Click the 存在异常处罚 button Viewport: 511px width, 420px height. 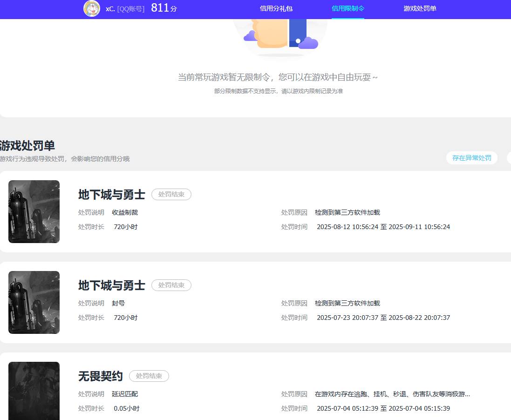472,158
